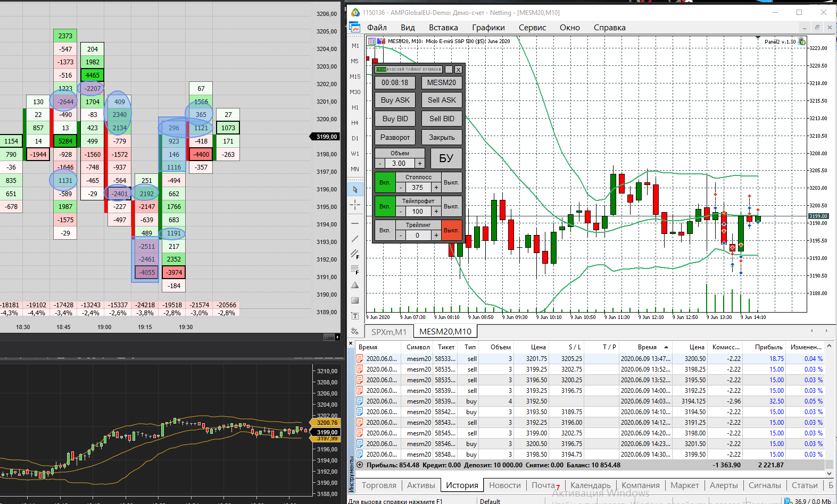Open the objects icon left of chart tabs
The width and height of the screenshot is (837, 504).
355,331
